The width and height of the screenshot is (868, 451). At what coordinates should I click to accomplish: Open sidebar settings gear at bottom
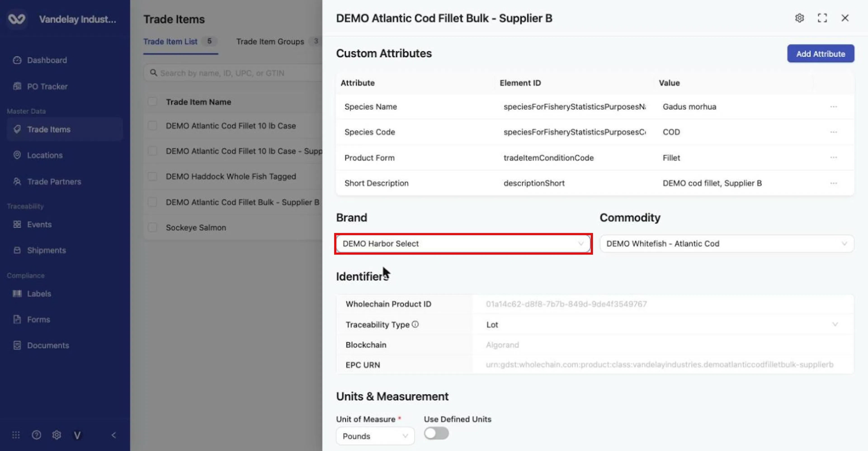coord(57,435)
